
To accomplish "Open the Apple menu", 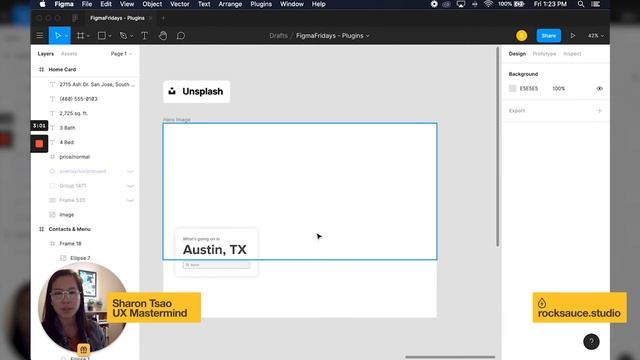I will (42, 4).
